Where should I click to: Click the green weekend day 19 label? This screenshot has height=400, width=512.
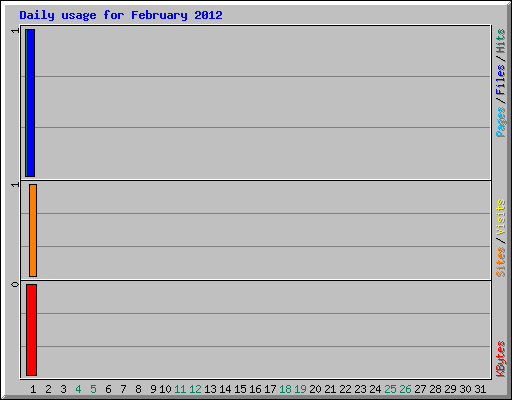point(300,389)
